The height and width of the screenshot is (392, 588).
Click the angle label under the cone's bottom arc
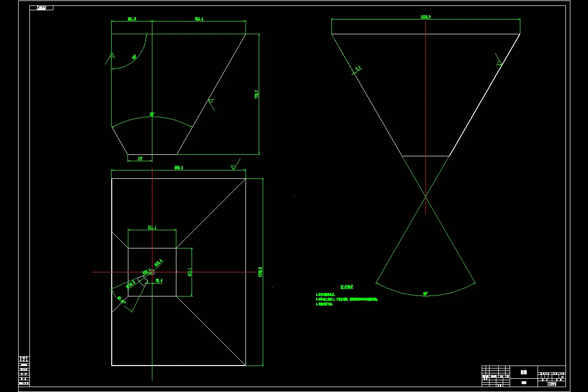pyautogui.click(x=425, y=294)
